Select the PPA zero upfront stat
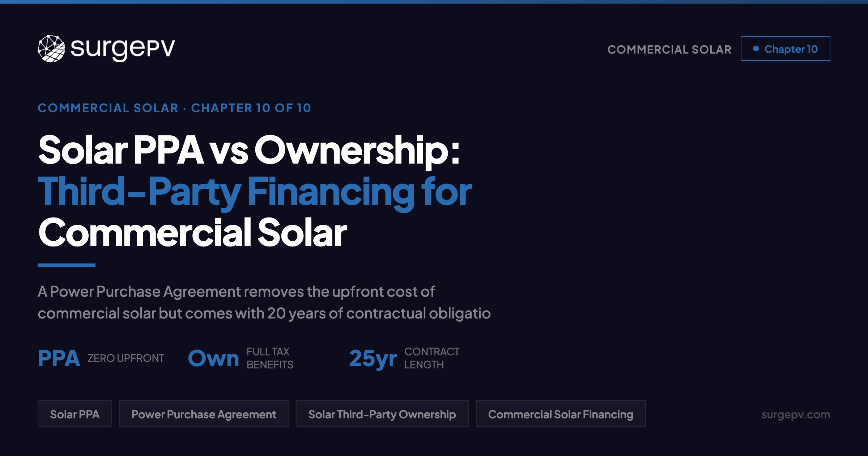Viewport: 868px width, 456px height. [x=101, y=358]
